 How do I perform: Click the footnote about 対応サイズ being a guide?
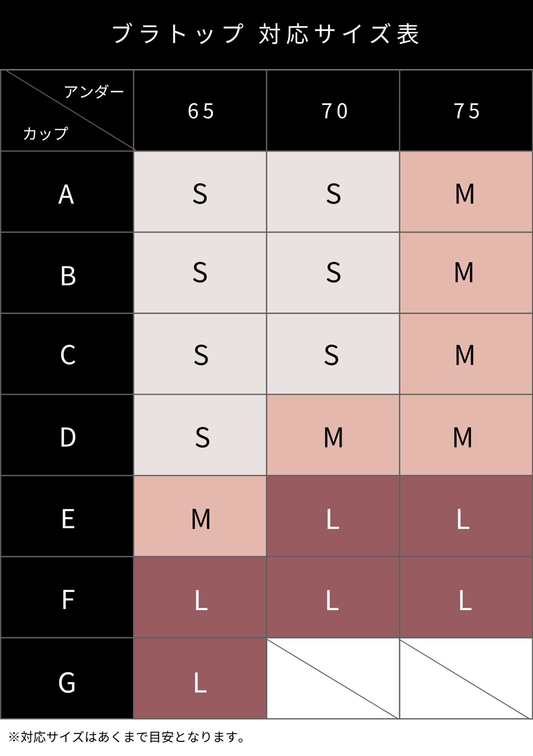coord(127,737)
